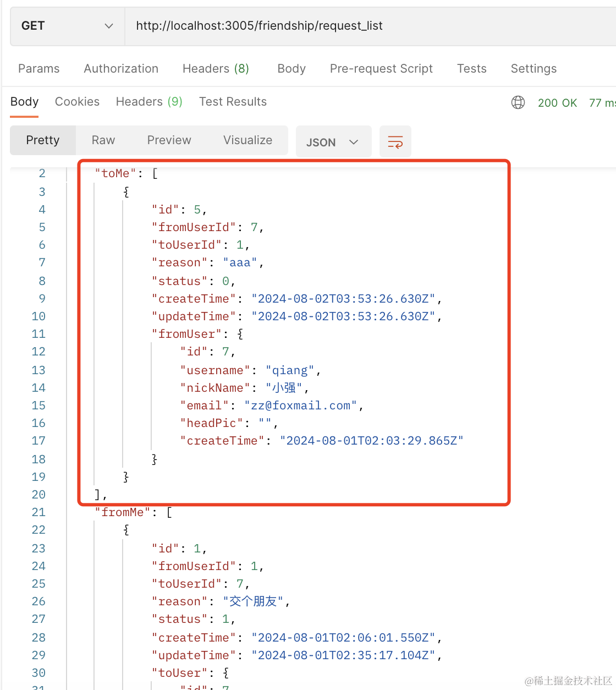Screen dimensions: 616x690
Task: Switch to the Params tab
Action: (38, 69)
